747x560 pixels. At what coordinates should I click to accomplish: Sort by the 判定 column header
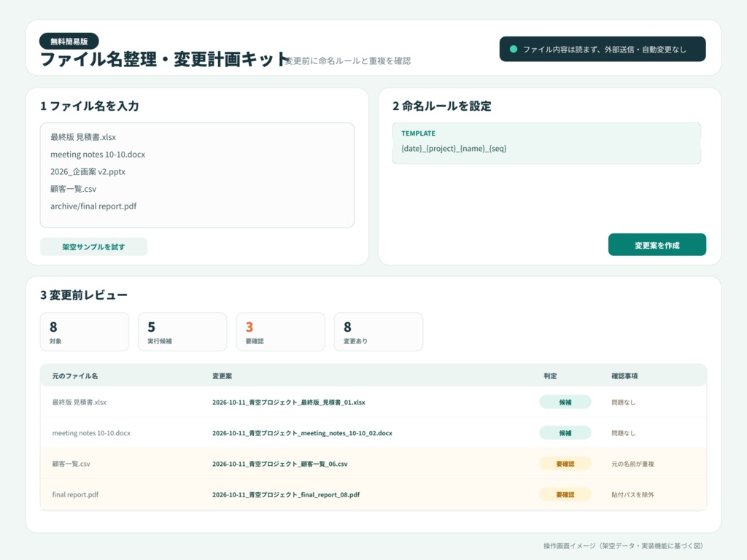coord(550,376)
